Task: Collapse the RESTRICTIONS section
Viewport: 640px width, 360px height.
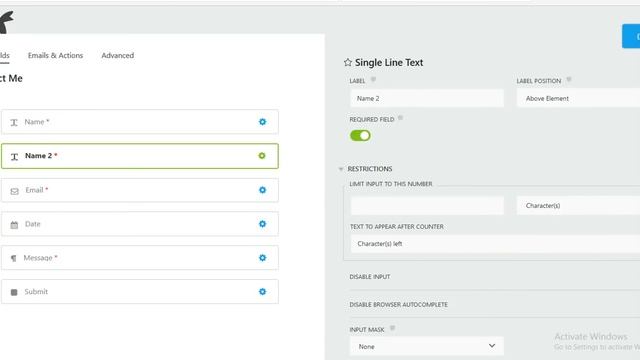Action: (341, 169)
